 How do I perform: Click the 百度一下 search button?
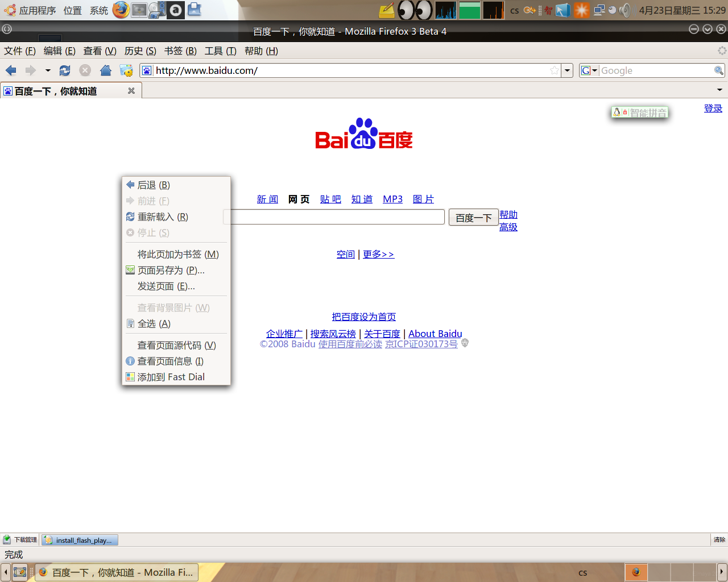tap(474, 217)
